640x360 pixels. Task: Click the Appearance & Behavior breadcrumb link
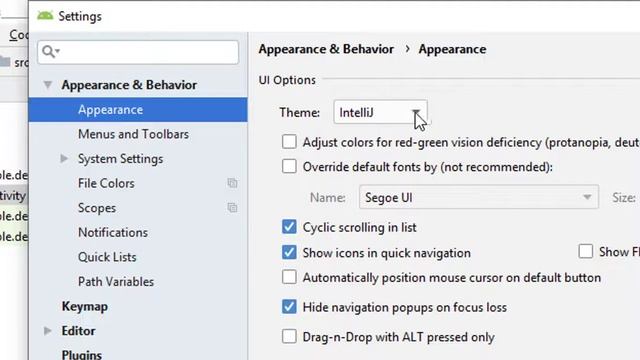pos(326,49)
